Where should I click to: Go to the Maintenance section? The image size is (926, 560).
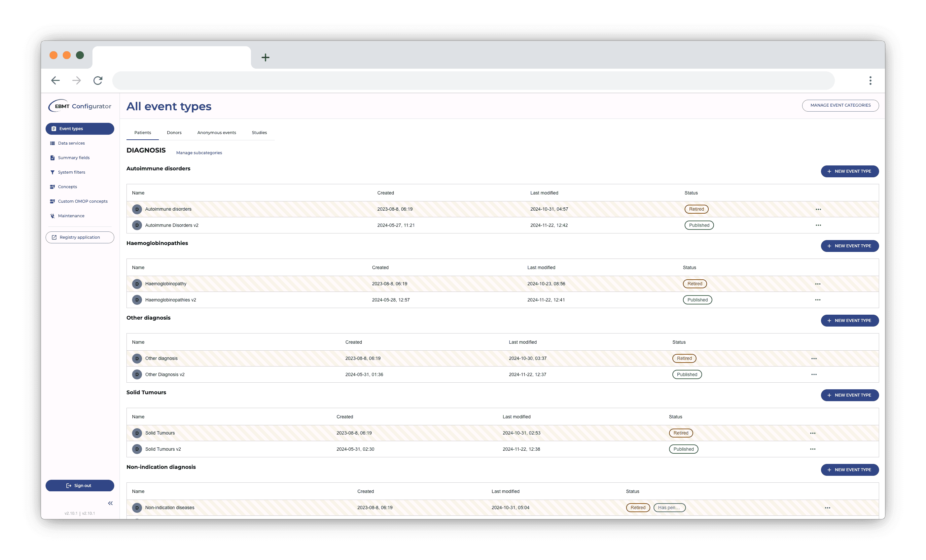point(71,216)
